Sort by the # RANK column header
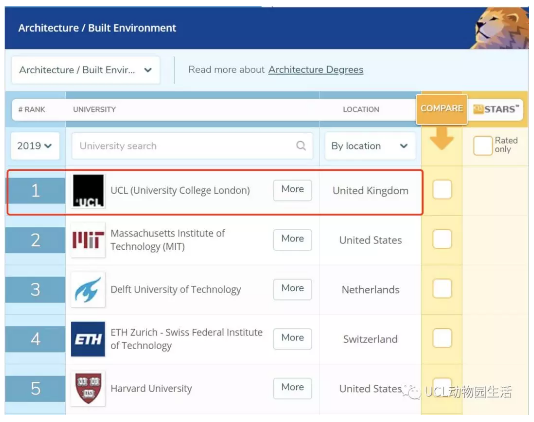 [x=32, y=109]
